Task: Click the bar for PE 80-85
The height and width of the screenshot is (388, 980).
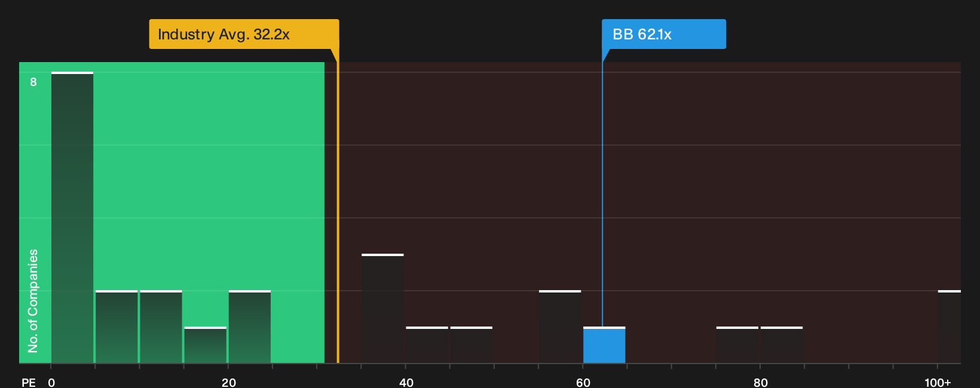Action: tap(782, 345)
